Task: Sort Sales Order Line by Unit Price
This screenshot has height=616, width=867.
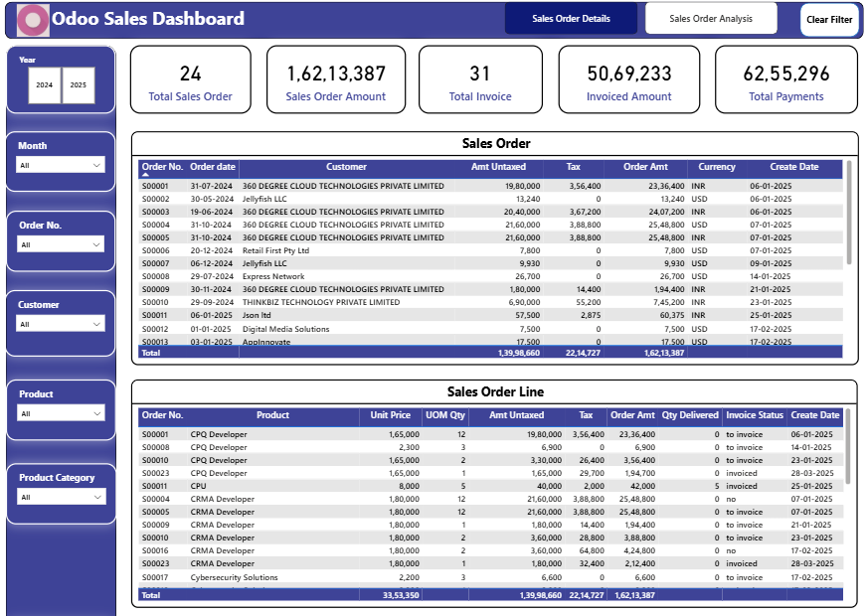Action: coord(391,415)
